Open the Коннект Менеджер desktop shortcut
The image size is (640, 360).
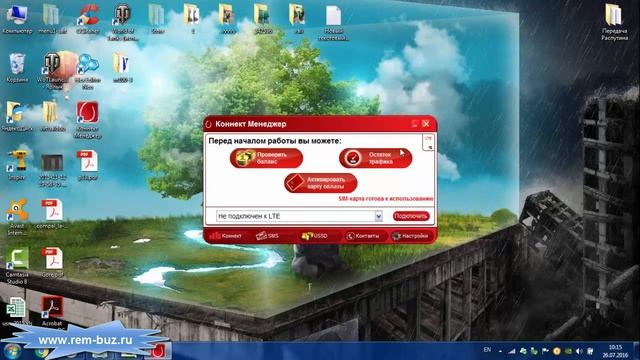[x=87, y=120]
